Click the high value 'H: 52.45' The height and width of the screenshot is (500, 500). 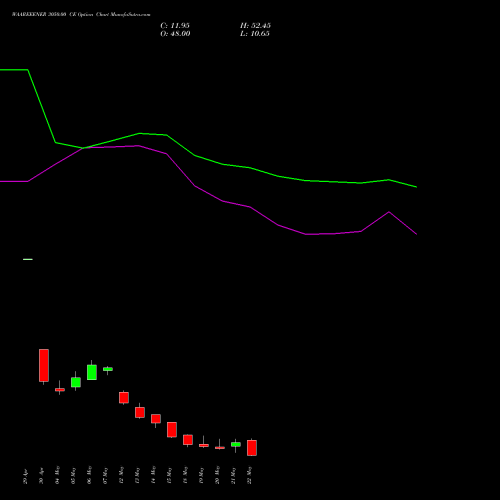pyautogui.click(x=255, y=26)
